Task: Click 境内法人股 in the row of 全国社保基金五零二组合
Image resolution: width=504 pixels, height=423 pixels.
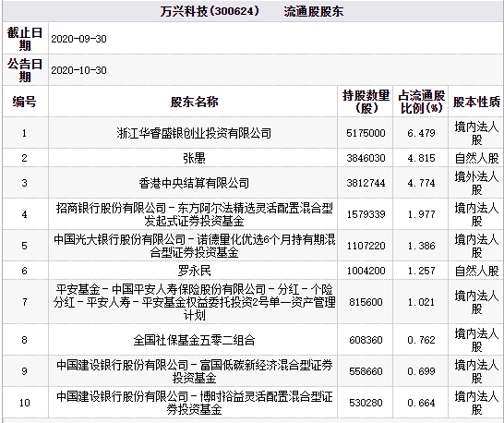Action: pyautogui.click(x=476, y=340)
